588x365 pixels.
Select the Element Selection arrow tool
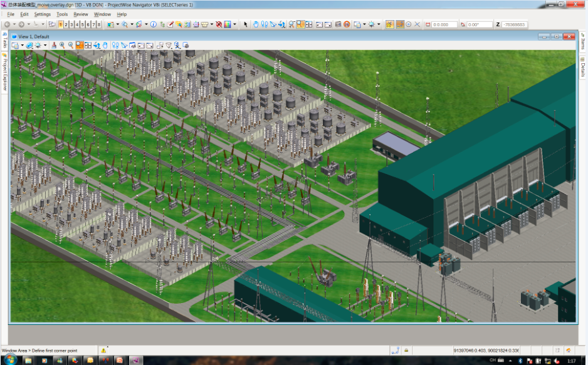click(x=246, y=24)
